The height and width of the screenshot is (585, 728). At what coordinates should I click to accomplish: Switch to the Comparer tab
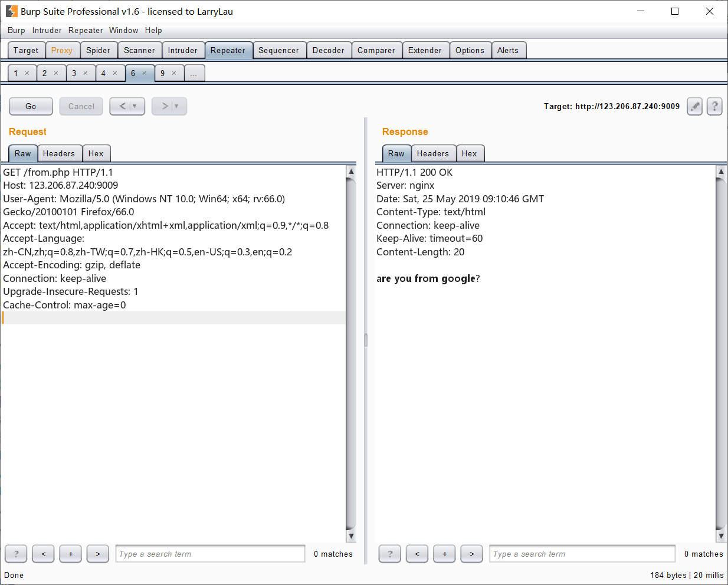tap(376, 50)
